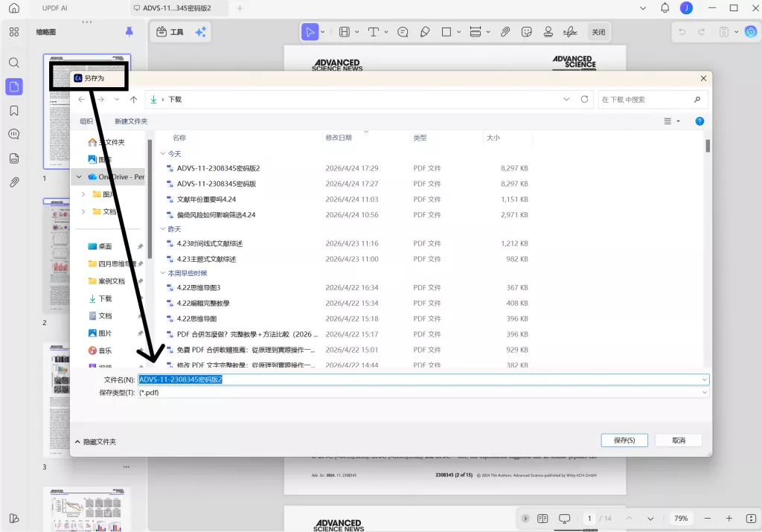762x532 pixels.
Task: Open the save type dropdown
Action: (x=704, y=393)
